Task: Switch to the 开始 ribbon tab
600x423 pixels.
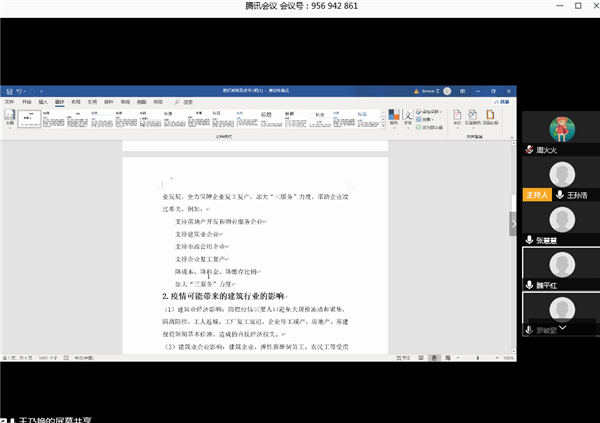Action: [x=26, y=102]
